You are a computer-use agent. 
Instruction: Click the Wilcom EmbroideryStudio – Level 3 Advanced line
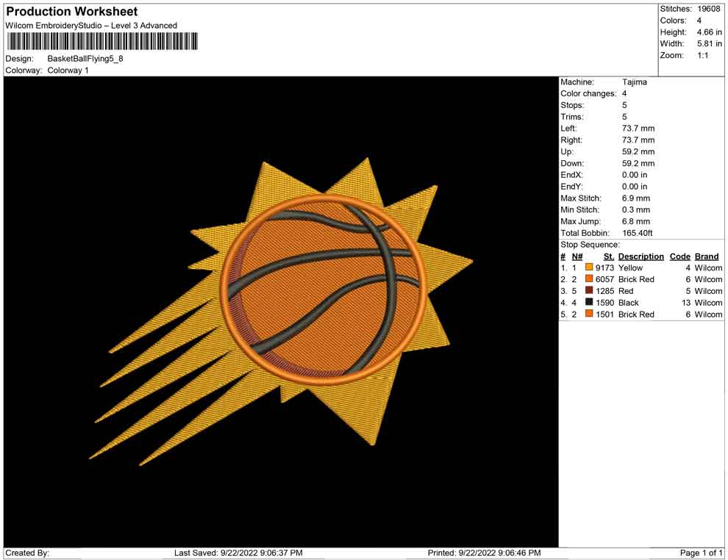[x=91, y=26]
